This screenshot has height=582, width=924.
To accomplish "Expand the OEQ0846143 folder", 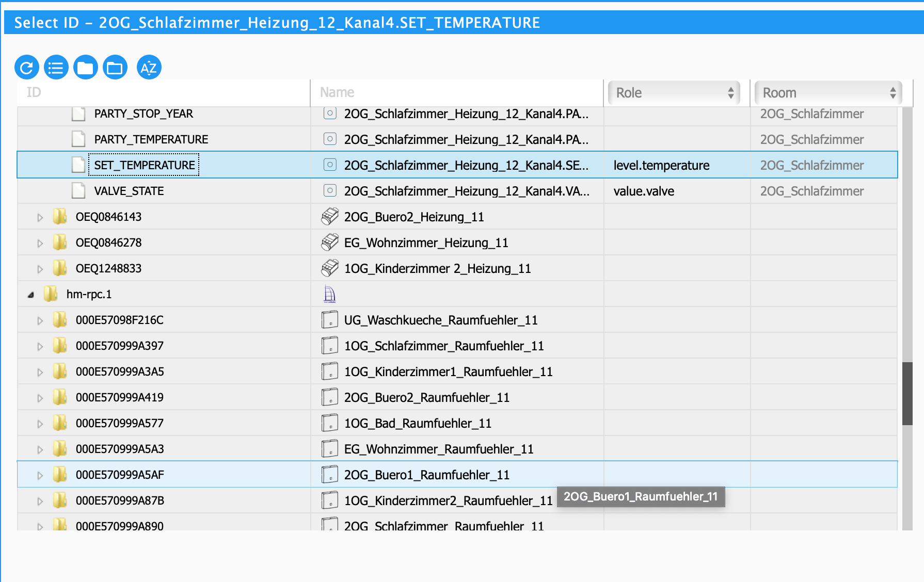I will tap(40, 217).
